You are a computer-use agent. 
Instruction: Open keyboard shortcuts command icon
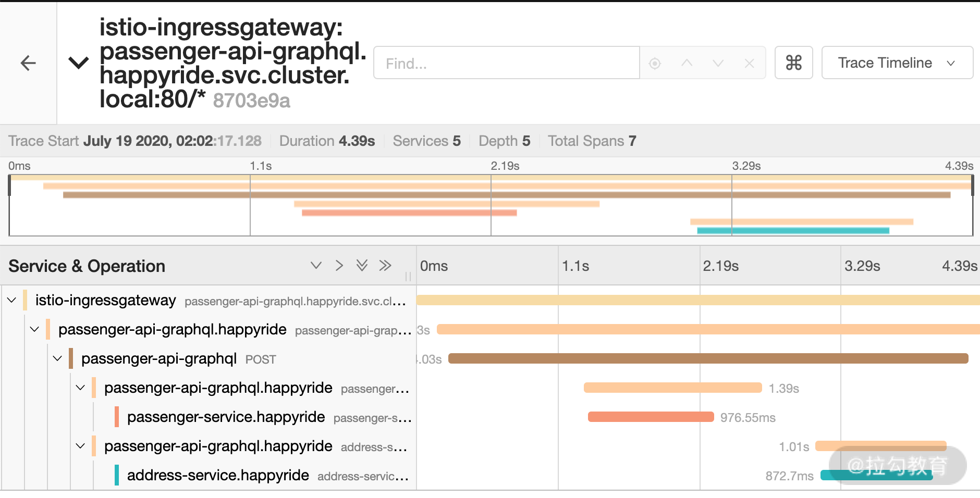coord(793,63)
